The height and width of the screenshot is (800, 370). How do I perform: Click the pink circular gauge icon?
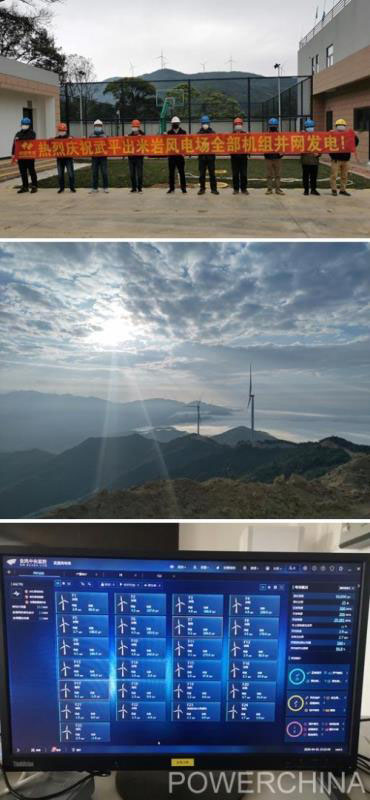coord(294,730)
